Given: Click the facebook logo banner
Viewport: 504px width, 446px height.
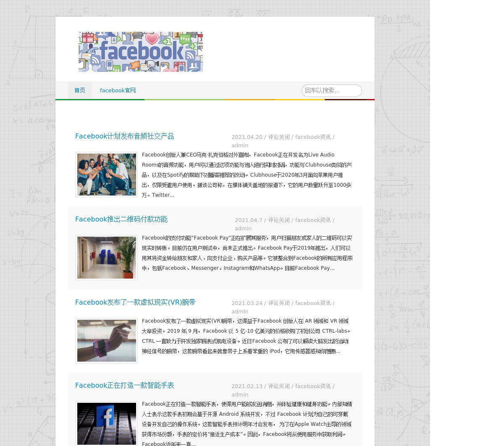Looking at the screenshot, I should [x=140, y=52].
